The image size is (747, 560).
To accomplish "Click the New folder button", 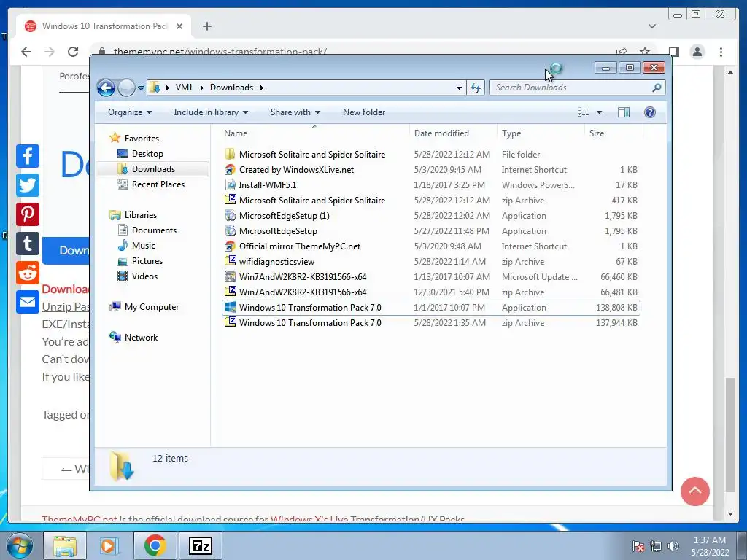I will pos(364,112).
